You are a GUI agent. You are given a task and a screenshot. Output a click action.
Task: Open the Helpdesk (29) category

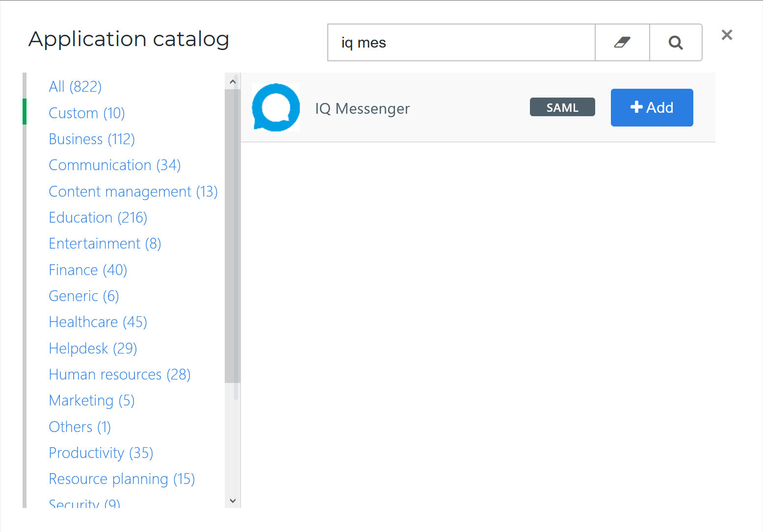point(93,349)
